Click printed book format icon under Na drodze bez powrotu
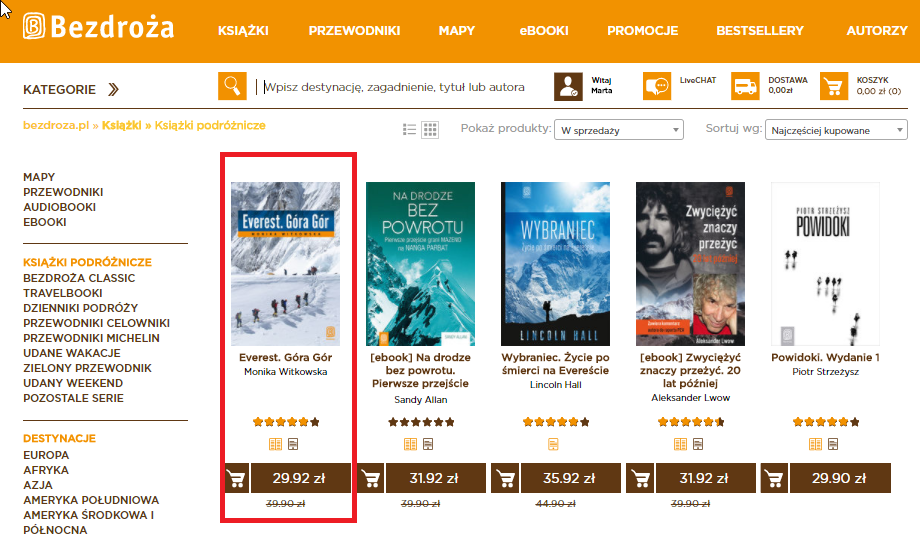The image size is (920, 535). pos(410,444)
